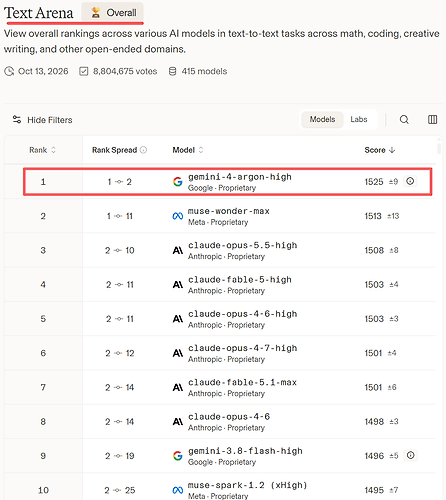
Task: Open the gemini-4-argon-high model name
Action: coord(240,177)
